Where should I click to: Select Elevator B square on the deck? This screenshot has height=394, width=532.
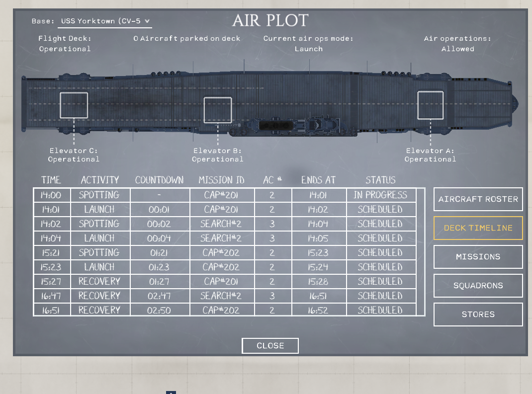pos(217,110)
